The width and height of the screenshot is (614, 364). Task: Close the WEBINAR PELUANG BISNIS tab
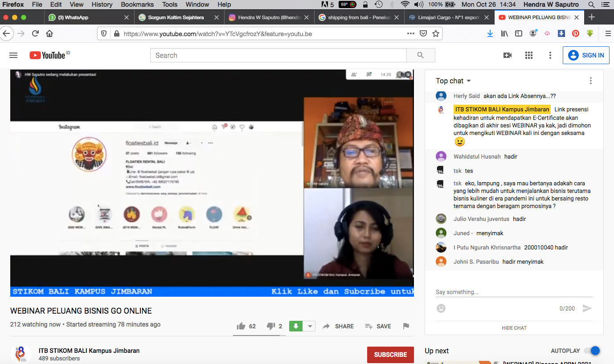(x=577, y=17)
